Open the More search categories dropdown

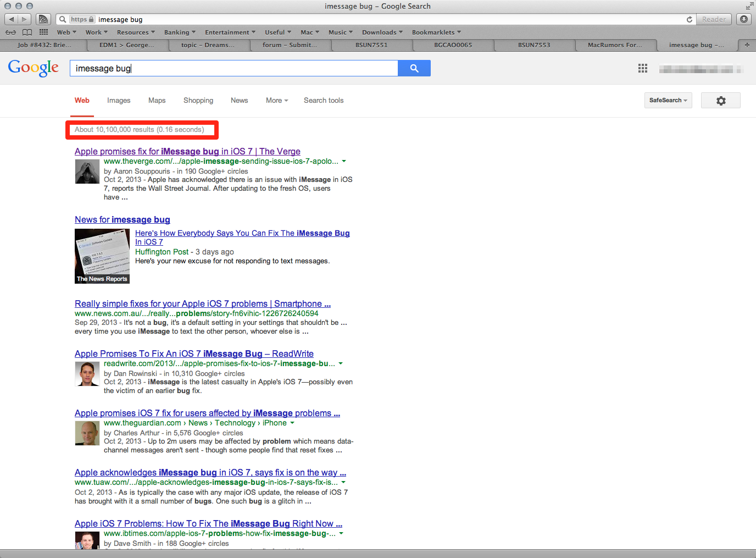point(277,101)
